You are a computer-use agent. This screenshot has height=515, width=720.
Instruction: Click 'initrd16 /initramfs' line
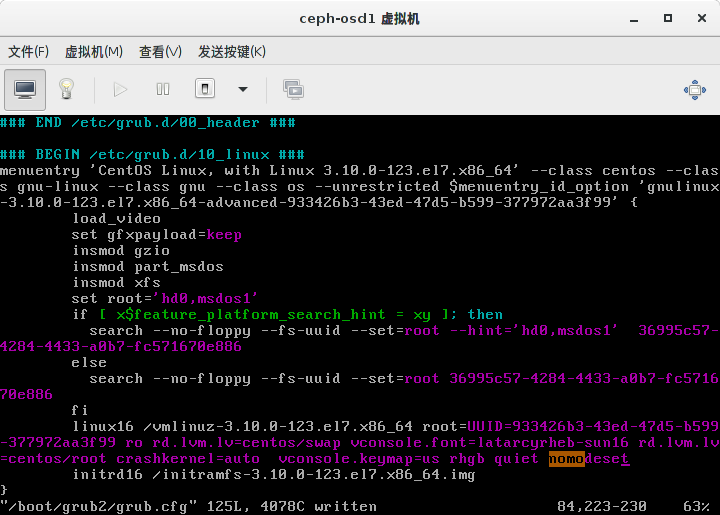274,475
